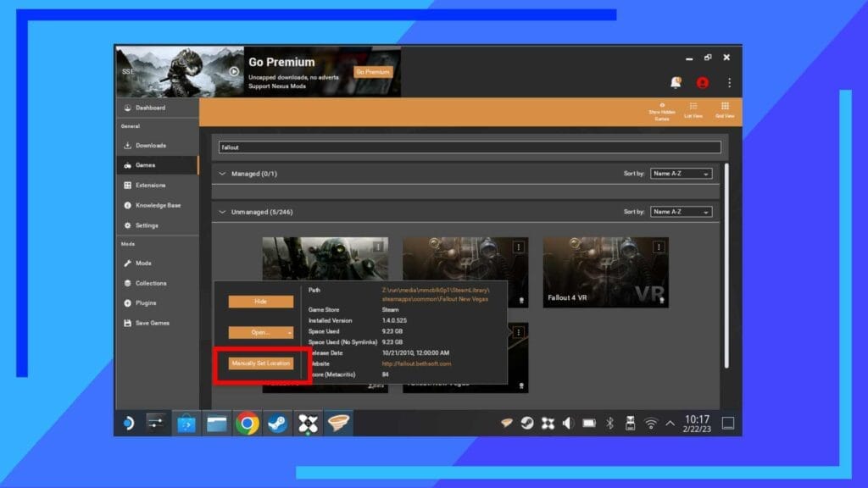Click the Wi-Fi tray icon
This screenshot has width=868, height=488.
click(x=651, y=424)
